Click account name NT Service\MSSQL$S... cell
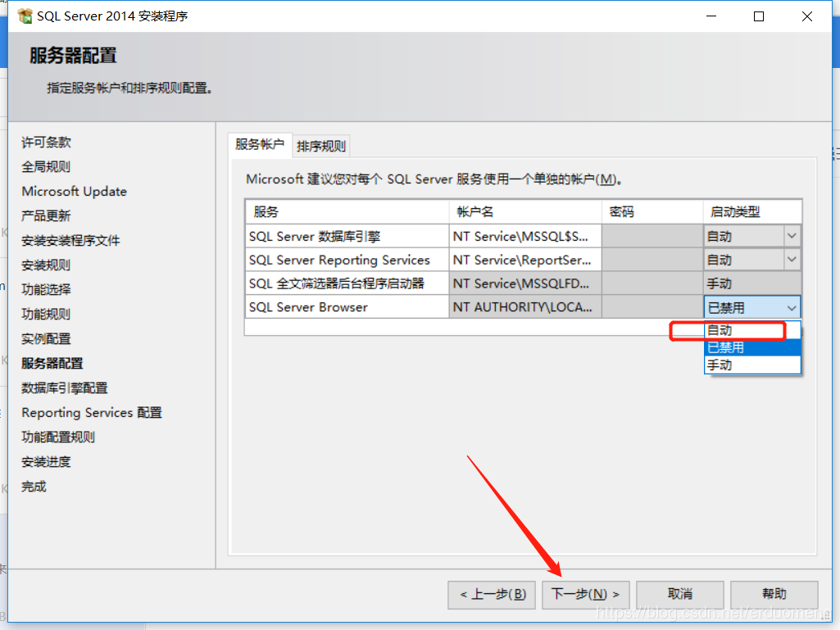 [x=525, y=236]
